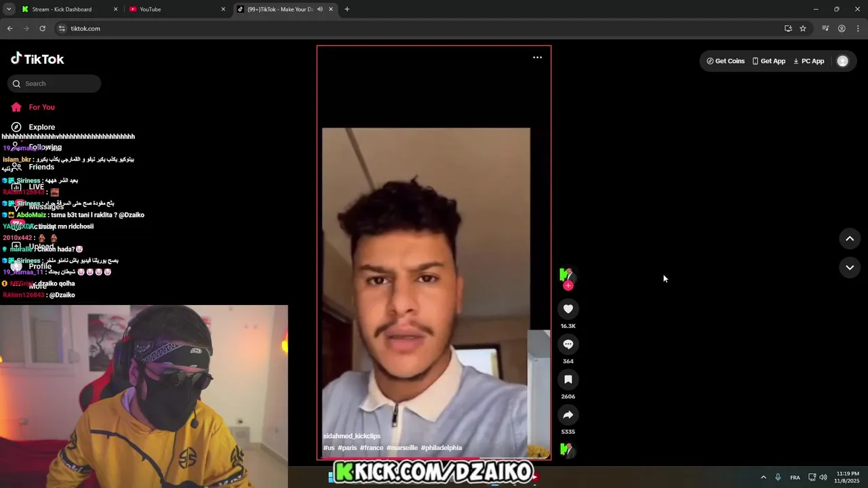Open the #paris hashtag

[x=347, y=448]
